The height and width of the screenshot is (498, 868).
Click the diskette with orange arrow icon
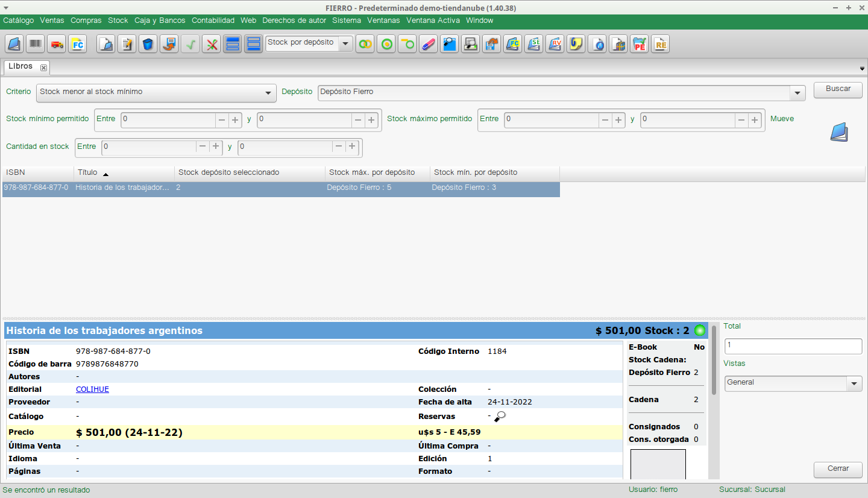(491, 44)
